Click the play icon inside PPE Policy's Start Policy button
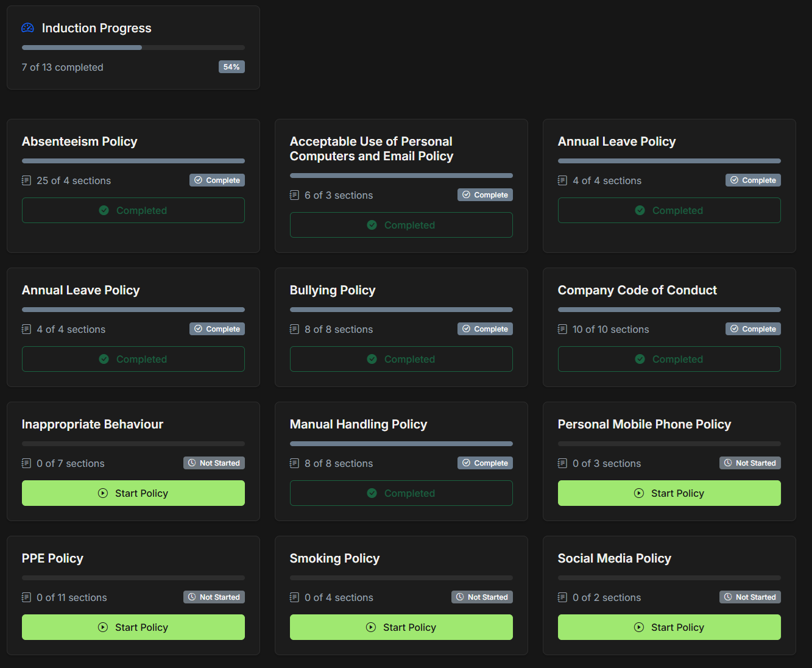The width and height of the screenshot is (812, 668). pyautogui.click(x=102, y=627)
